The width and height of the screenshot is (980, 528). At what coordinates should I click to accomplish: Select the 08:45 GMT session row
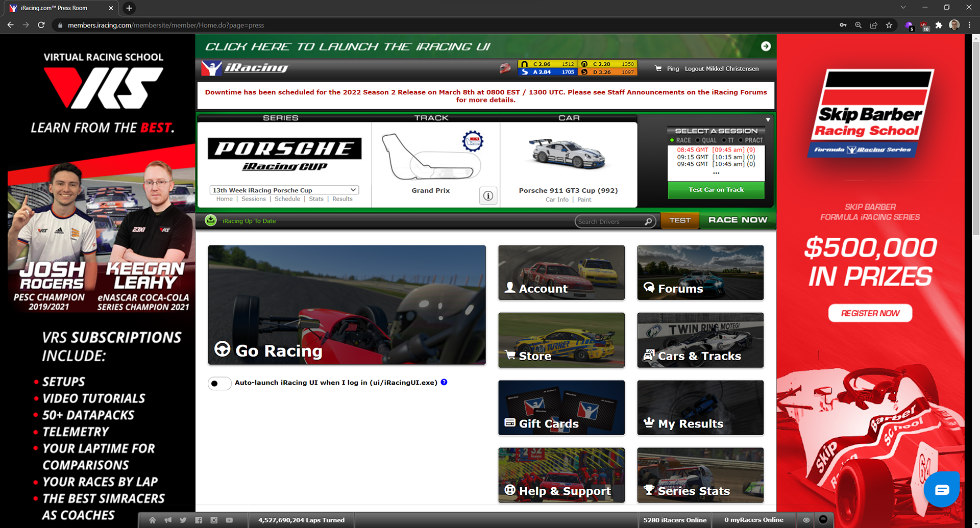pyautogui.click(x=716, y=150)
